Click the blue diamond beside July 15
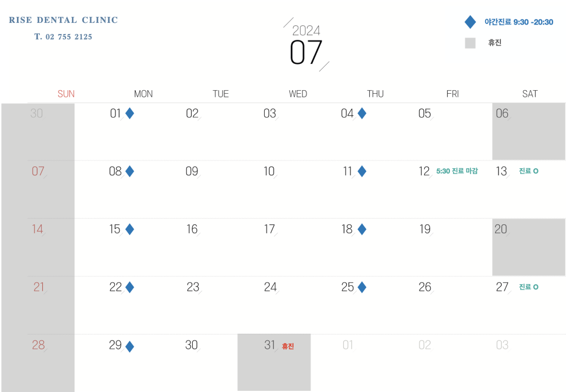Screen dimensions: 566x392 point(129,230)
